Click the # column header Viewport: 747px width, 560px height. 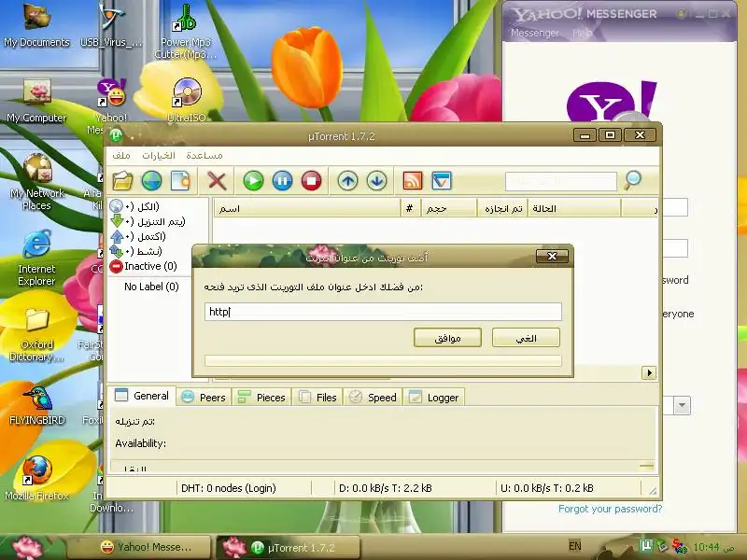click(410, 208)
